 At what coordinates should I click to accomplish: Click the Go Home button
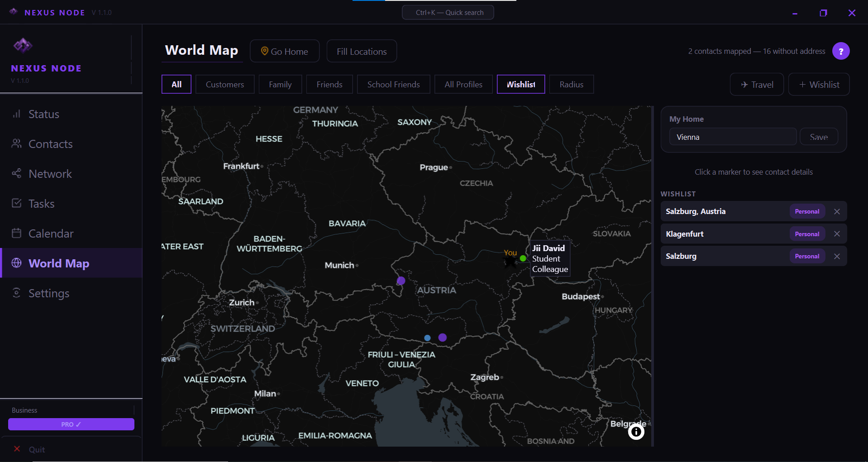point(285,51)
